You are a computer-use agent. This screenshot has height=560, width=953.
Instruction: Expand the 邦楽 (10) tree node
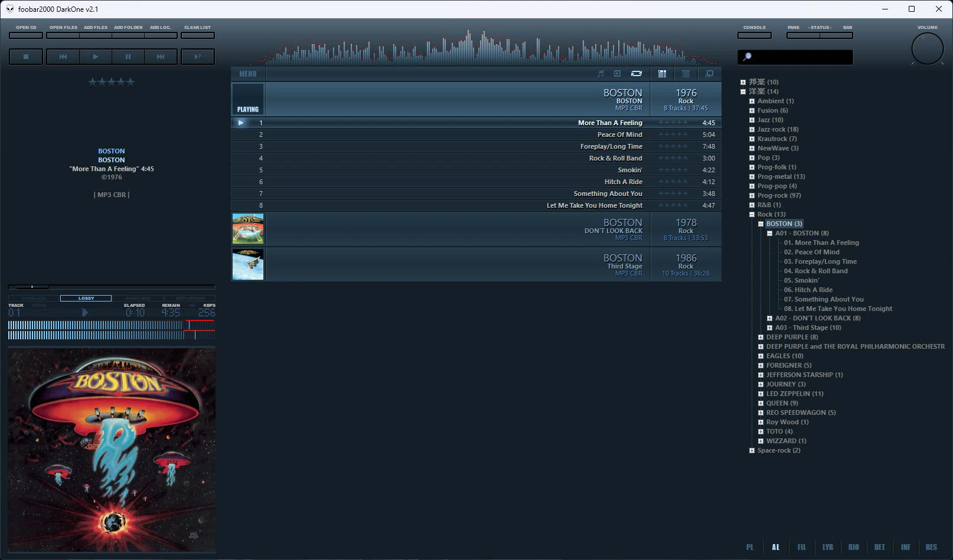(x=743, y=82)
